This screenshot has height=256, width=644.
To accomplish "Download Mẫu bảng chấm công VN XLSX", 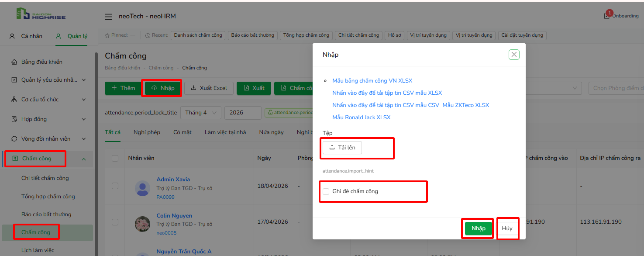I will 372,81.
